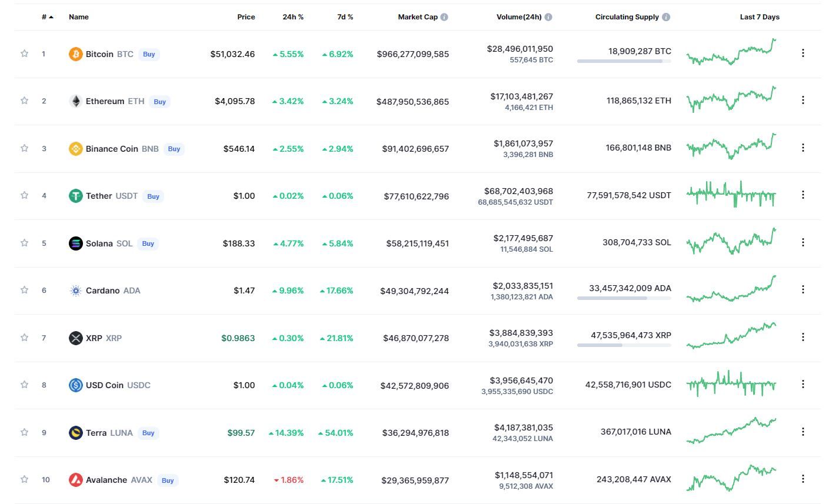Image resolution: width=829 pixels, height=504 pixels.
Task: Click the XRP coin logo
Action: [75, 338]
